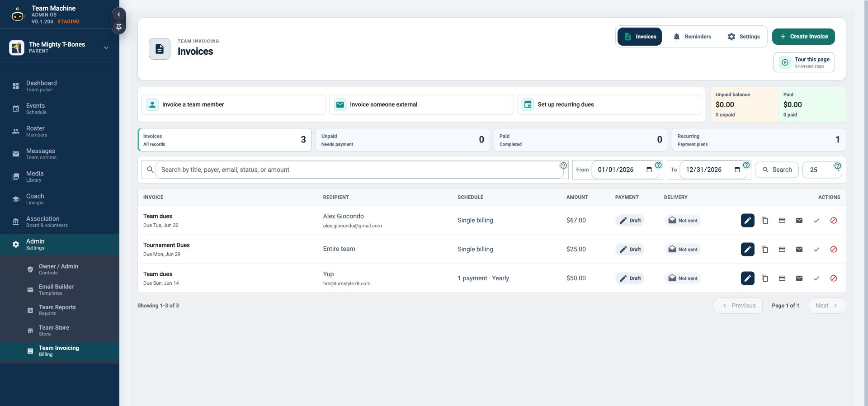Mark Alex Giocondo invoice as paid
Viewport: 868px width, 406px height.
tap(816, 220)
